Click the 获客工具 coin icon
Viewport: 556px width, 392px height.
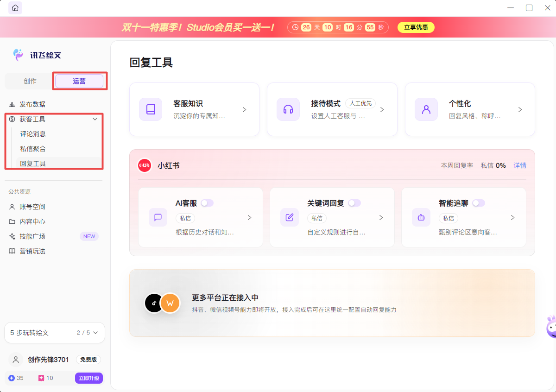pos(12,119)
